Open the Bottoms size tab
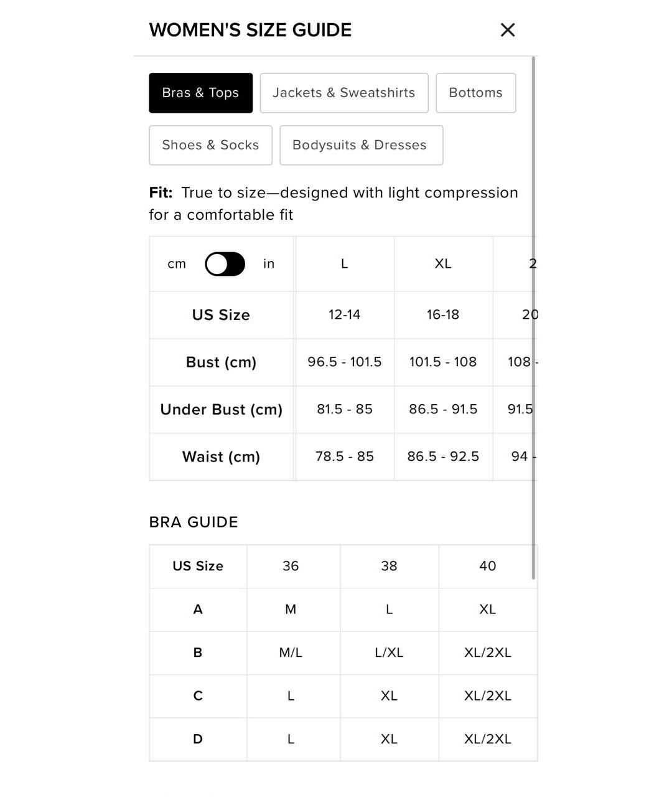 475,93
